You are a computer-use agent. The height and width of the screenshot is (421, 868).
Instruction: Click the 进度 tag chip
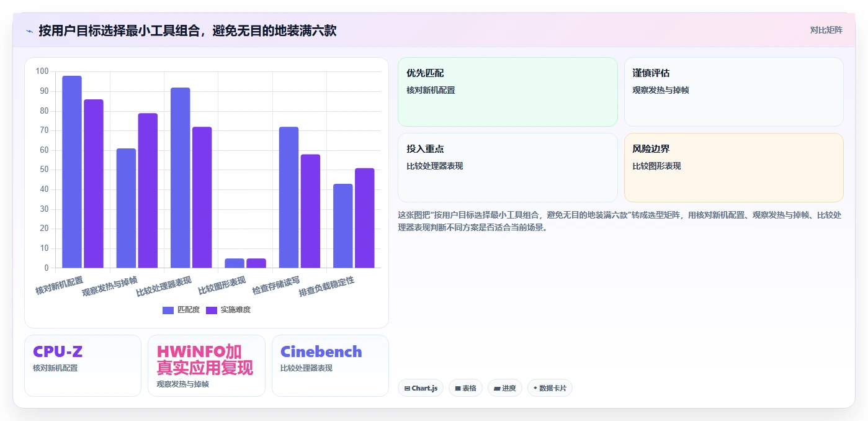[505, 388]
